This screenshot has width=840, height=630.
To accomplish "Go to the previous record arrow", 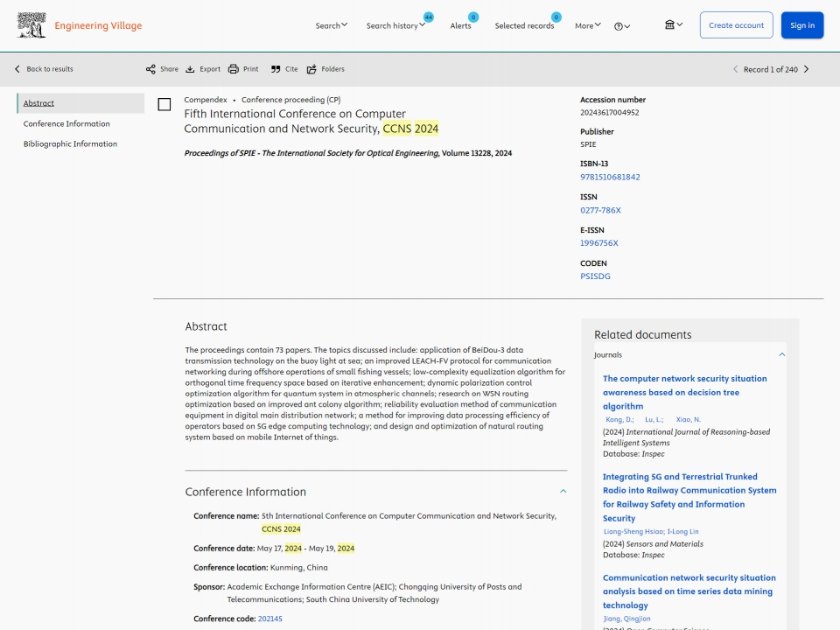I will coord(736,69).
